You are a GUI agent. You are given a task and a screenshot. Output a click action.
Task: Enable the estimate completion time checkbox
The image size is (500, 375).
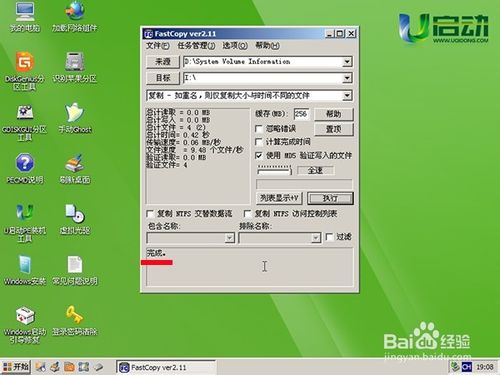[x=259, y=142]
